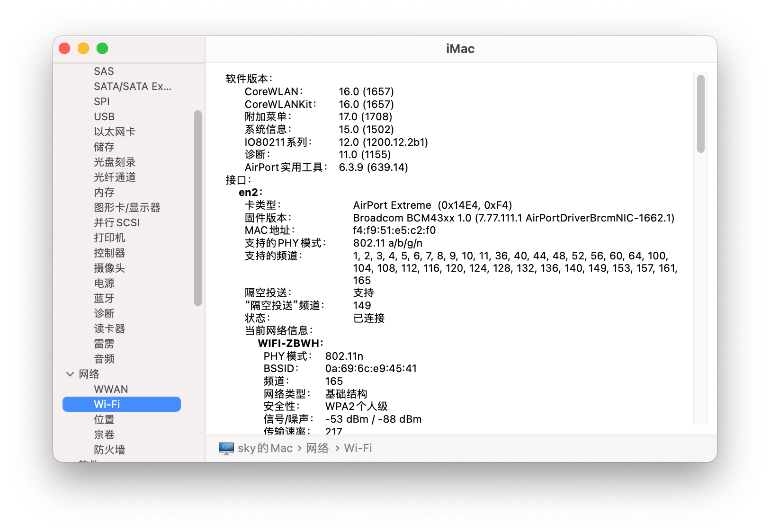Click the 隔空投送 频道 value 149
The height and width of the screenshot is (532, 770).
(x=362, y=306)
